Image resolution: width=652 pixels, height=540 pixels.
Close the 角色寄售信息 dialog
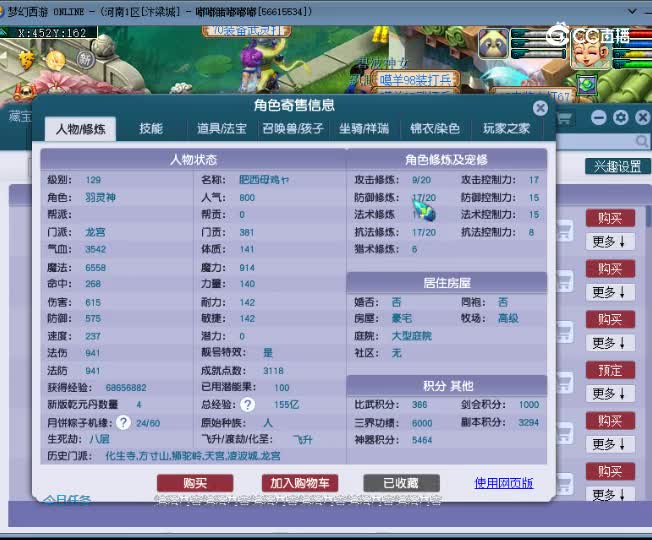pos(540,108)
